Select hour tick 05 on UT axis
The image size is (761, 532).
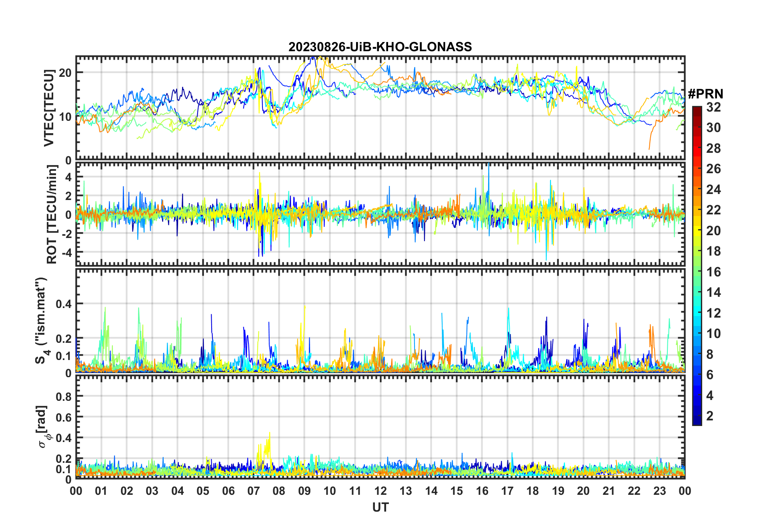coord(203,491)
